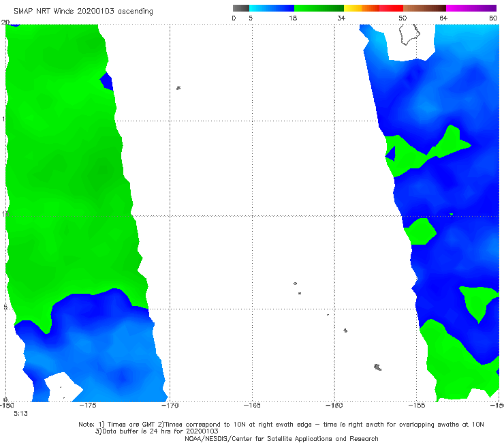
Task: Click the island marker just west of -157 near equator
Action: (x=378, y=367)
